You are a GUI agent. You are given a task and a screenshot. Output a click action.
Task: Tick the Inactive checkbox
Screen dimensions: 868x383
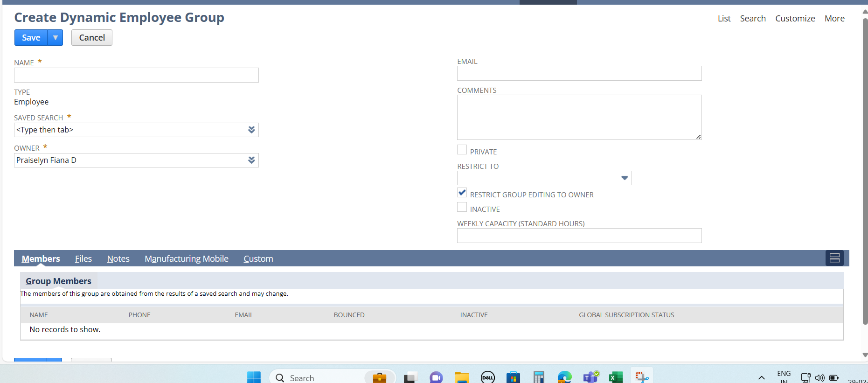pos(462,207)
